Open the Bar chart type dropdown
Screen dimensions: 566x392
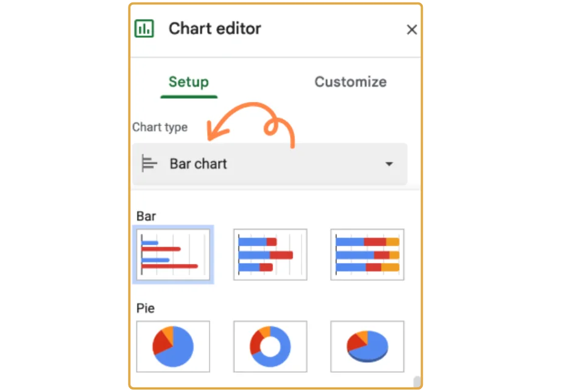click(269, 164)
